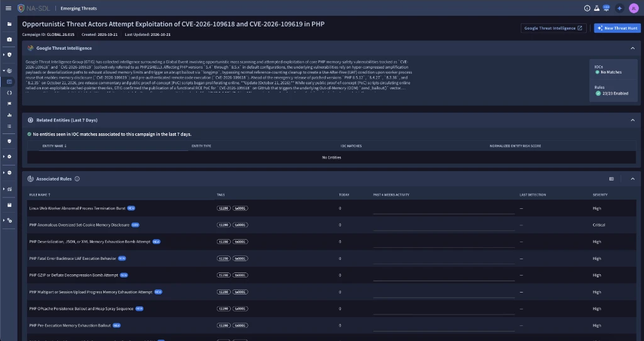Expand the round badge group below gear
This screenshot has height=341, width=644.
click(x=4, y=173)
